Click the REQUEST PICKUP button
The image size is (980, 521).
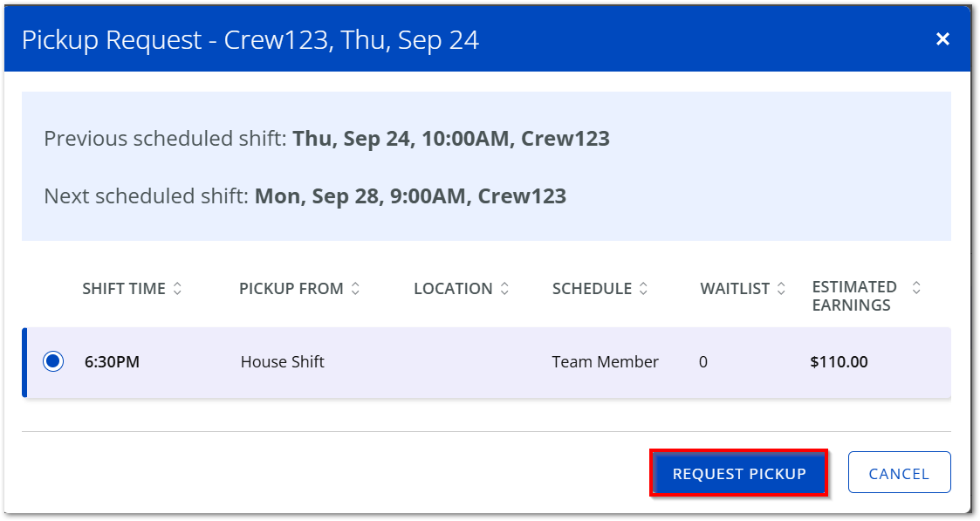coord(739,473)
